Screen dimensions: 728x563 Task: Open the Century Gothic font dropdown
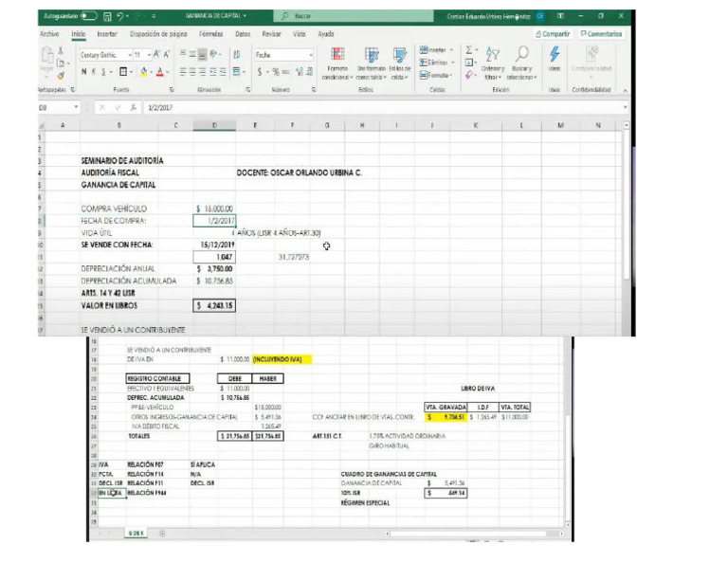pyautogui.click(x=130, y=55)
